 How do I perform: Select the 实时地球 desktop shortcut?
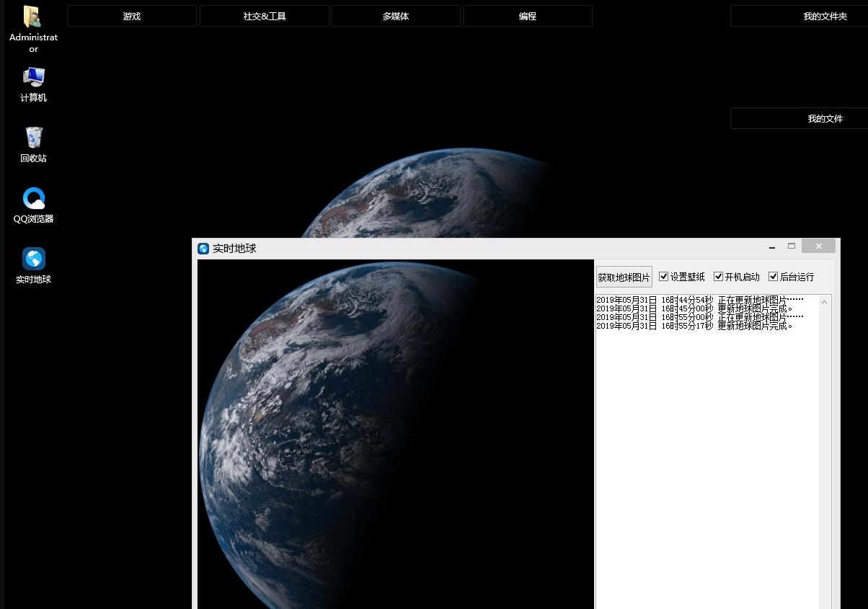[33, 259]
